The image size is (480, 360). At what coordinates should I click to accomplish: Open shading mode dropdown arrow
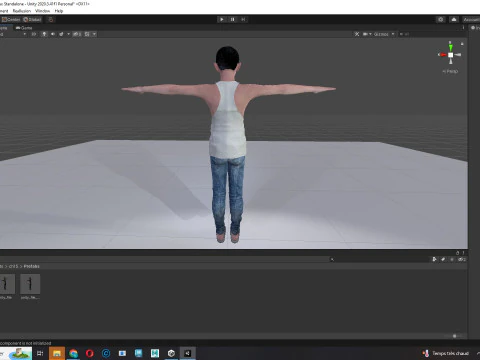[x=24, y=34]
